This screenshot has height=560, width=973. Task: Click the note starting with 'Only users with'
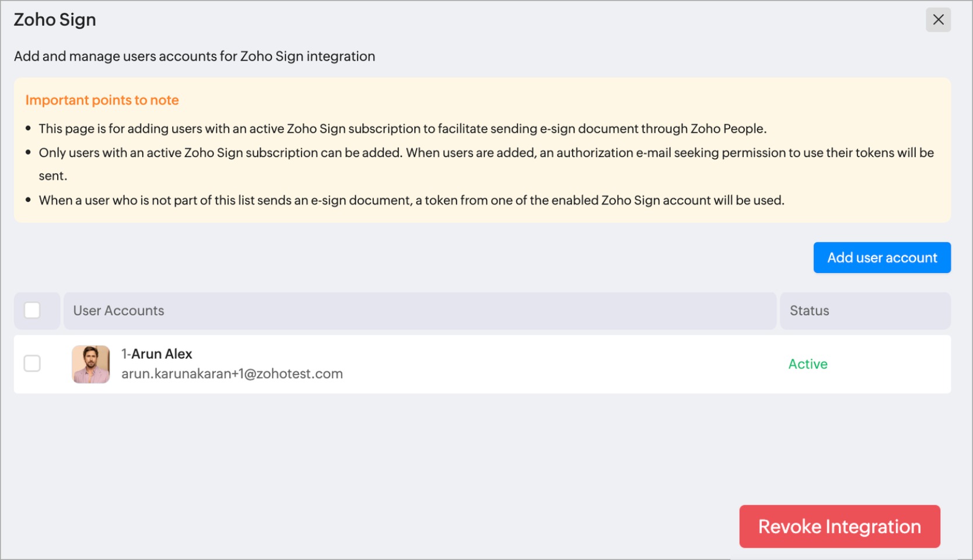click(x=486, y=153)
